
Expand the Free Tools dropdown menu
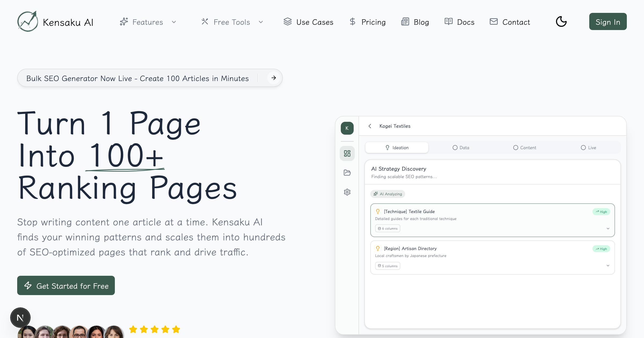[232, 22]
